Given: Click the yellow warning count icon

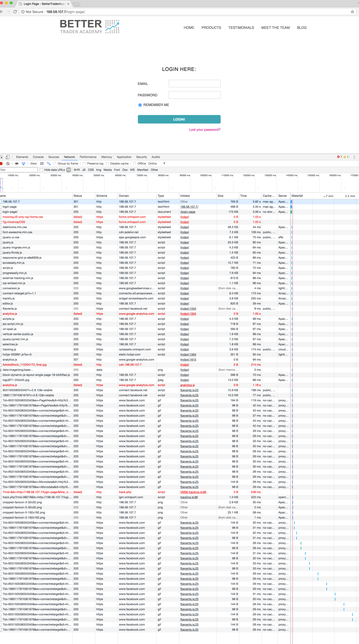Looking at the screenshot, I should [344, 157].
